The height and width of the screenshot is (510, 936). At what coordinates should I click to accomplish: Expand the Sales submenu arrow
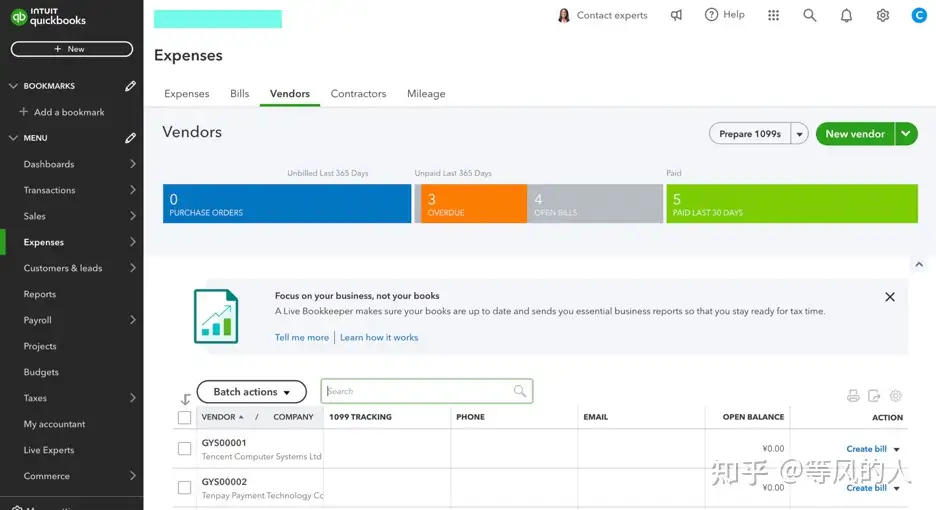[133, 216]
